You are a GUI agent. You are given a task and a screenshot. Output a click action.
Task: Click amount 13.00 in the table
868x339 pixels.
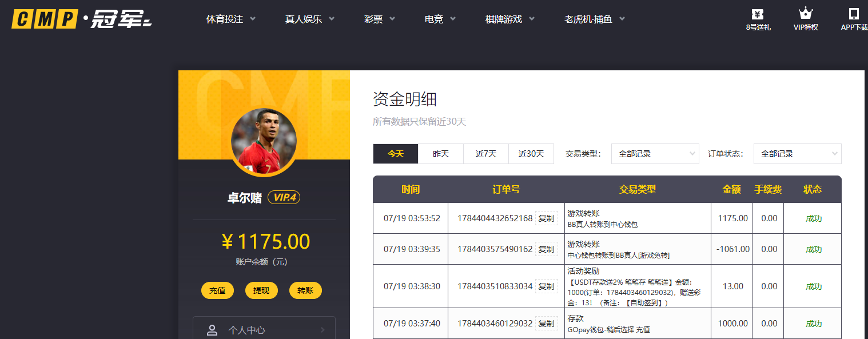[x=733, y=286]
